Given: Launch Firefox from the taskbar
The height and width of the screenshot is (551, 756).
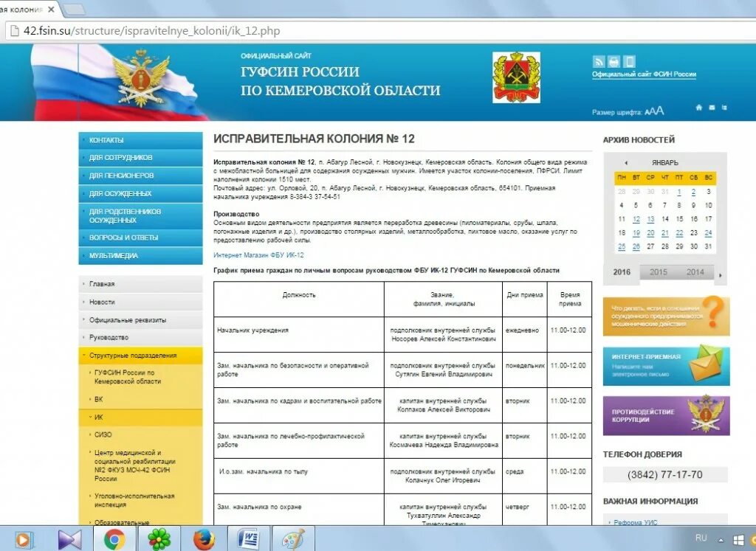Looking at the screenshot, I should (x=204, y=539).
